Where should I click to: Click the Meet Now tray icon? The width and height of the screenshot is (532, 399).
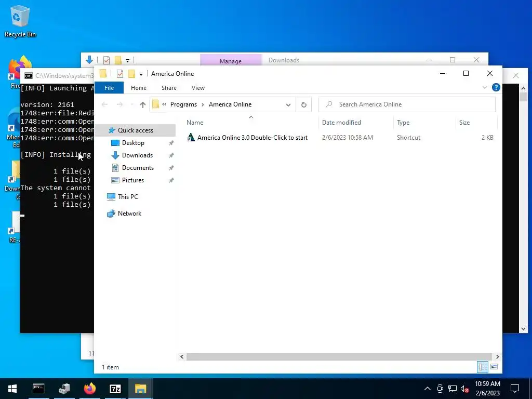coord(440,389)
